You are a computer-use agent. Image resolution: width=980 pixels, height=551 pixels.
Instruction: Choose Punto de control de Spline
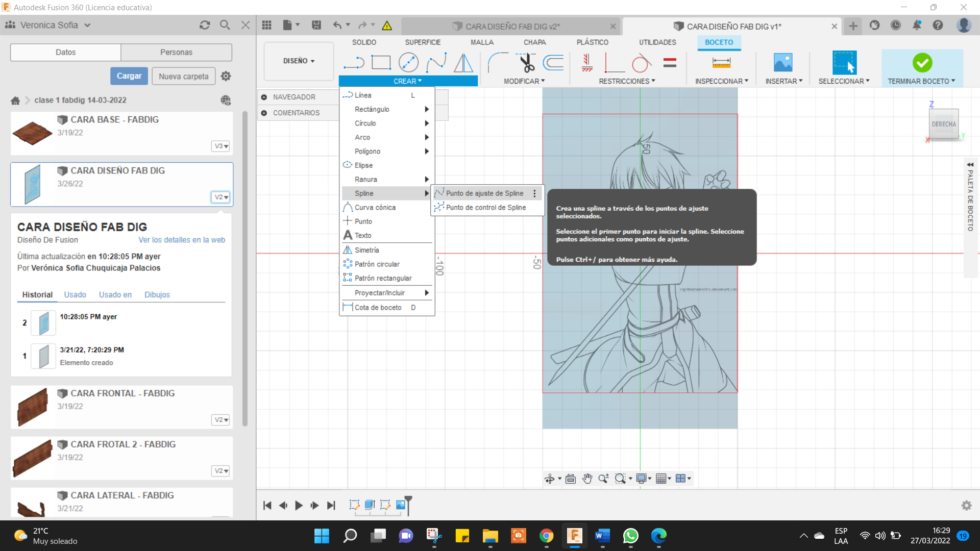click(x=485, y=208)
